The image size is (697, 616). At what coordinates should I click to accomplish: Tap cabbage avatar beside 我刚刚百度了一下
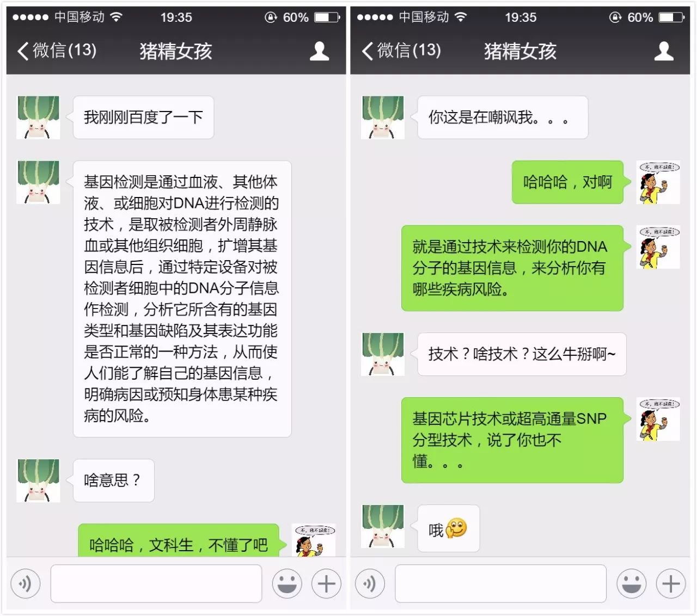click(x=38, y=118)
